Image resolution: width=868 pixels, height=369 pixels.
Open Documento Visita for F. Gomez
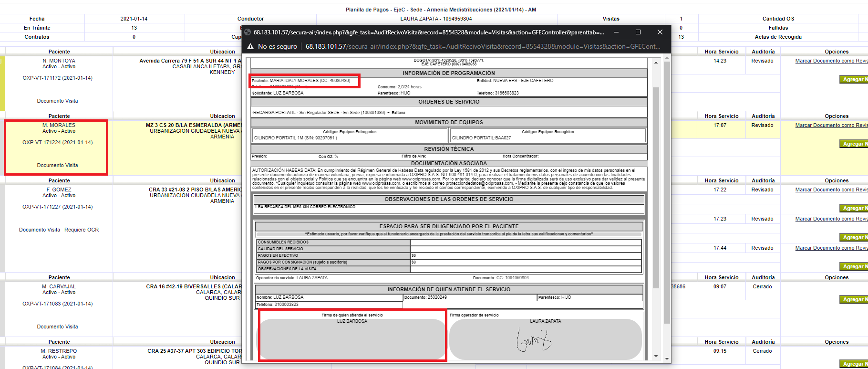[x=40, y=230]
